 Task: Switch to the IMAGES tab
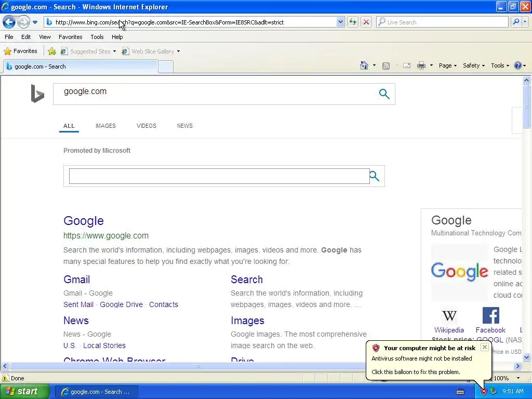tap(105, 126)
